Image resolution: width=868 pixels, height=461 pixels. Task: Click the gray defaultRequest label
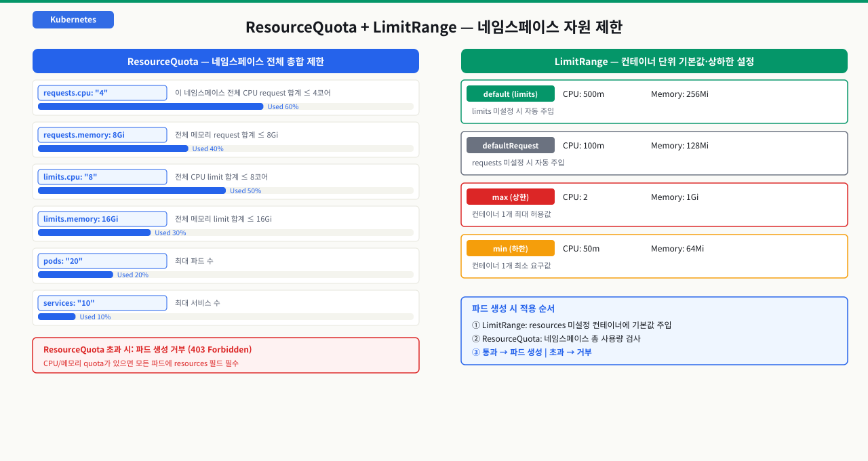511,145
